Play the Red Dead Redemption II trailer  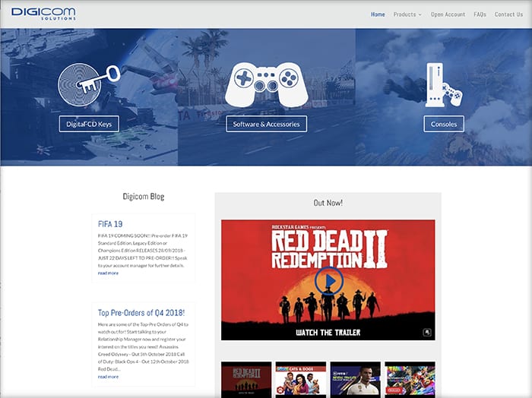tap(328, 281)
